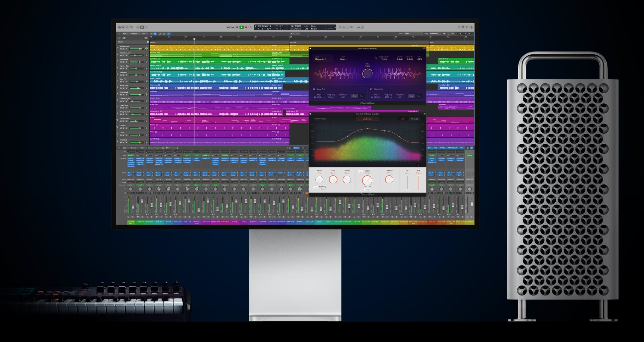Open the Functions menu in the tracks area
This screenshot has width=644, height=342.
click(134, 34)
